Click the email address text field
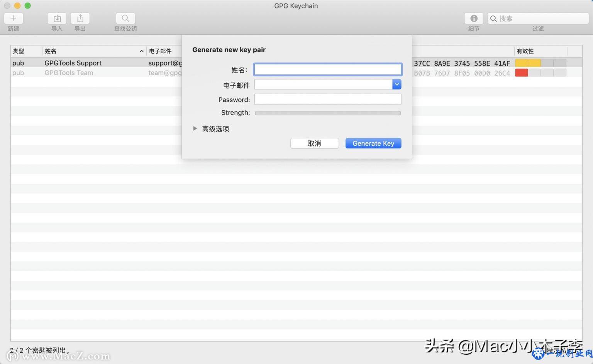 pos(324,84)
